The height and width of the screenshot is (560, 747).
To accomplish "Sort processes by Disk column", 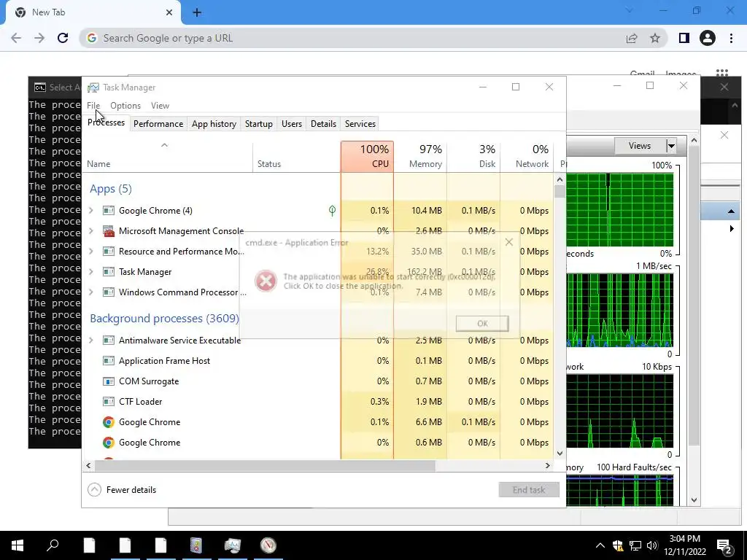I will tap(473, 157).
